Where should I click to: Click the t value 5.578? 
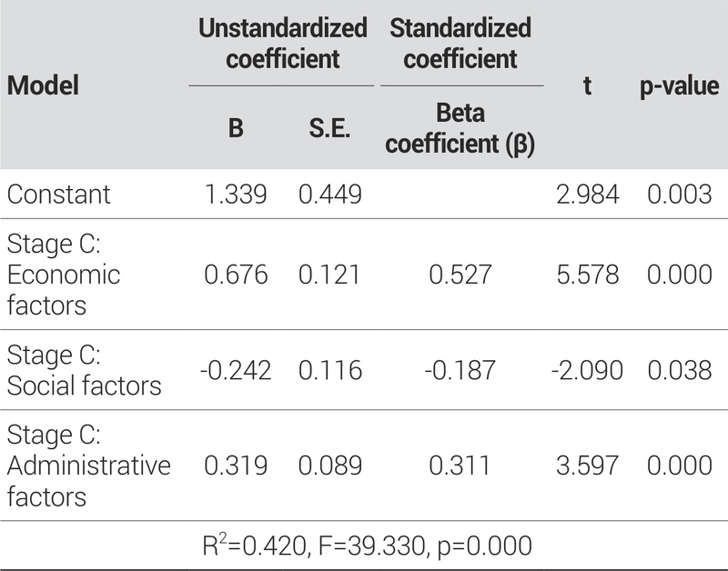[x=588, y=275]
